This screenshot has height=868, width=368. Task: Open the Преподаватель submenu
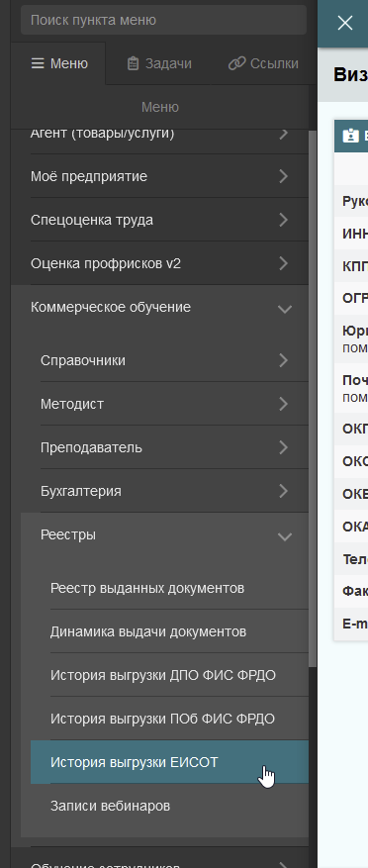174,447
